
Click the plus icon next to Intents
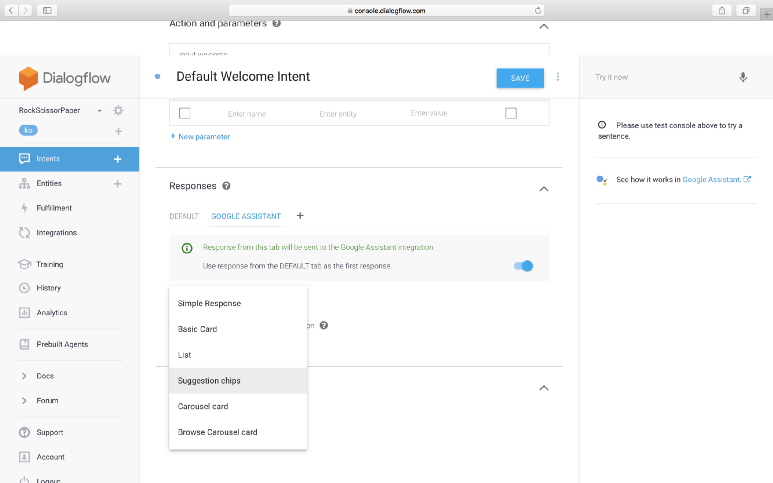[x=117, y=159]
